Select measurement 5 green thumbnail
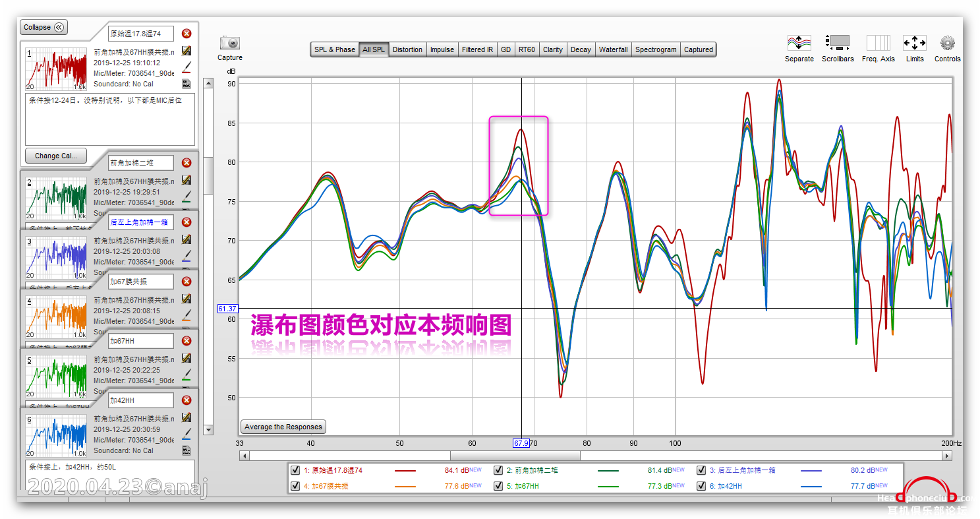 coord(56,376)
